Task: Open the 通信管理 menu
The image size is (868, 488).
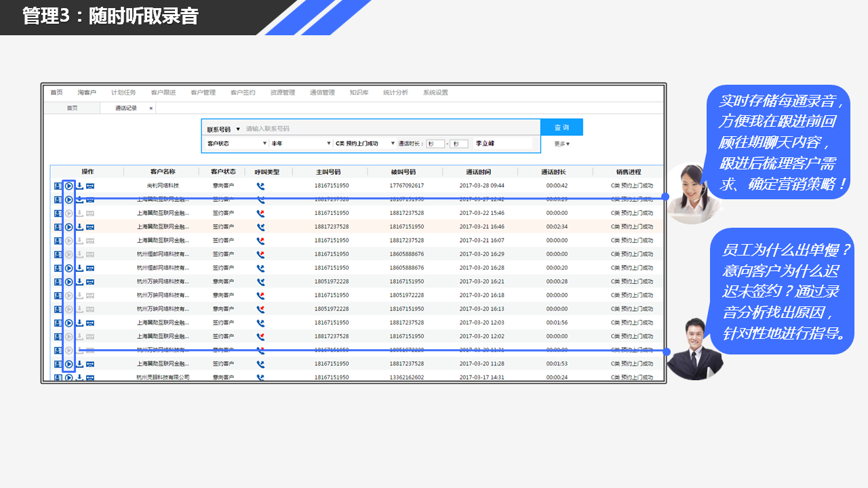Action: point(322,93)
